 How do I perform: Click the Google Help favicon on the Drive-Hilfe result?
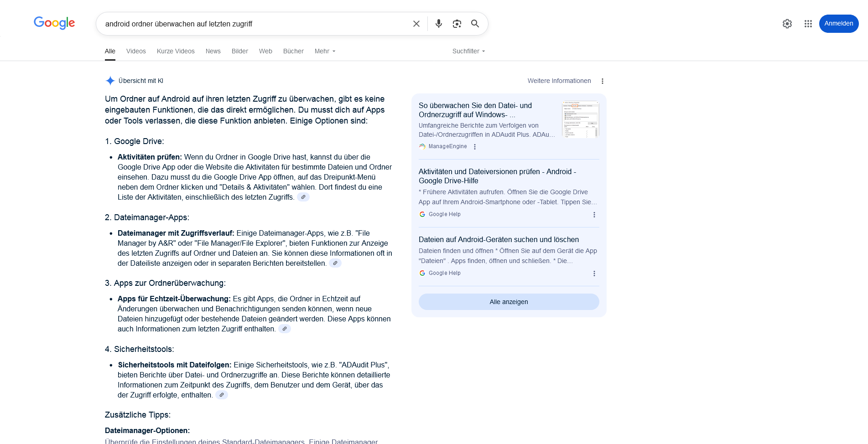[422, 214]
